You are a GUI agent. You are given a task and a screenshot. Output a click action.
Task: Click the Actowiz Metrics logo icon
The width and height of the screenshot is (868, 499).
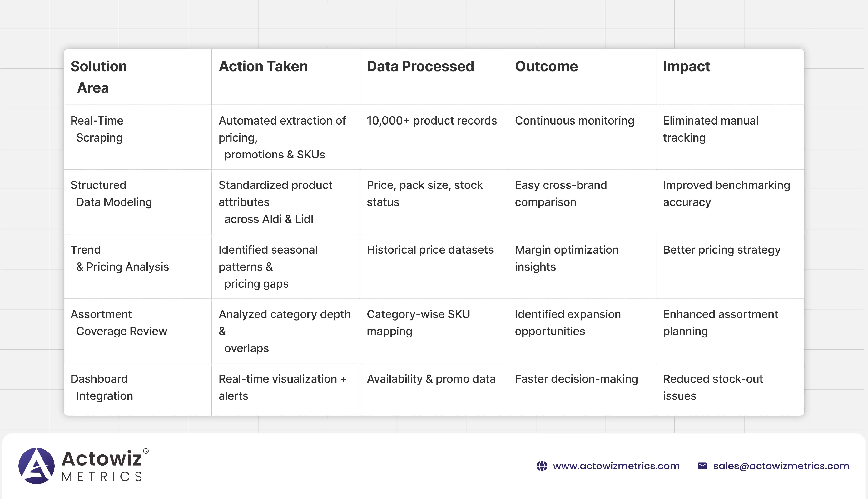pos(36,465)
